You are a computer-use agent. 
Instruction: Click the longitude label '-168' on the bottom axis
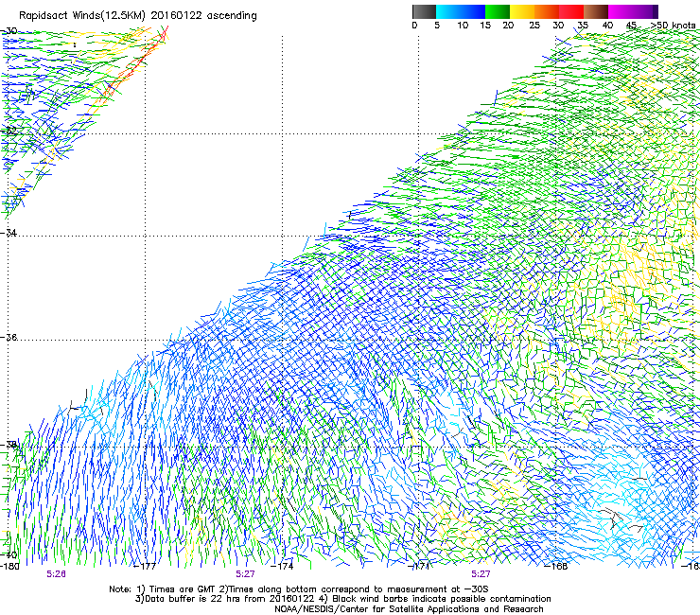point(556,567)
